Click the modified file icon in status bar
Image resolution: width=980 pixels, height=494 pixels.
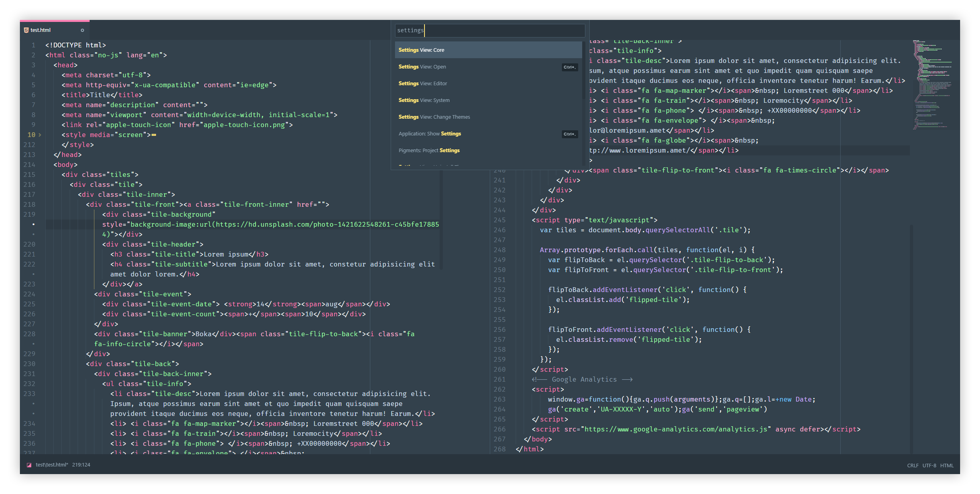29,465
